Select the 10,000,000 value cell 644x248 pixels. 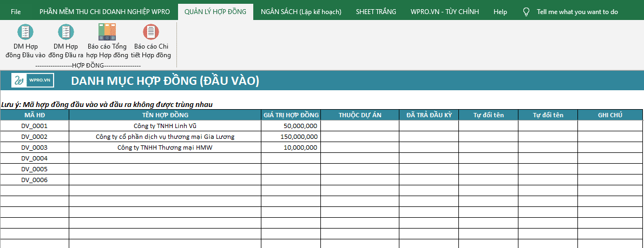[291, 147]
